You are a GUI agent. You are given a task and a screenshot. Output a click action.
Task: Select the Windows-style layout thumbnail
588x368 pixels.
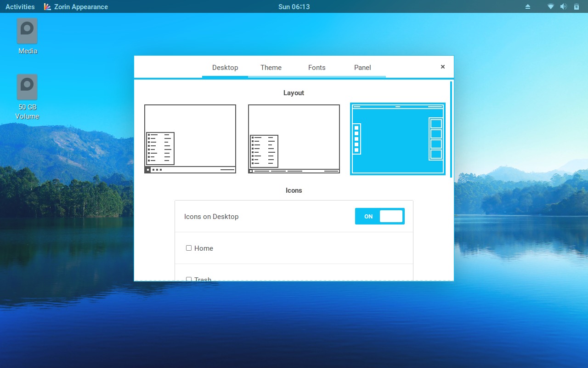tap(190, 138)
